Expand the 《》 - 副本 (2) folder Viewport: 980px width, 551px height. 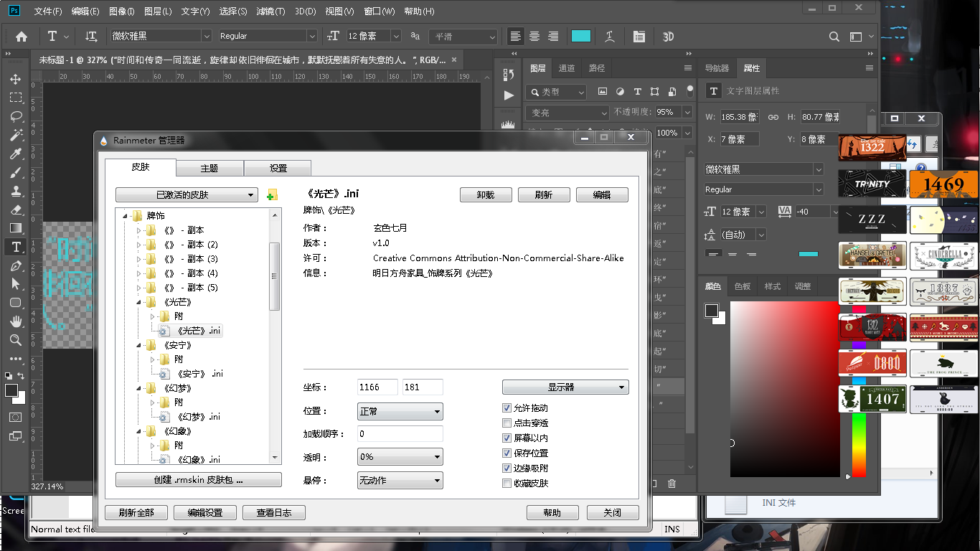tap(140, 245)
